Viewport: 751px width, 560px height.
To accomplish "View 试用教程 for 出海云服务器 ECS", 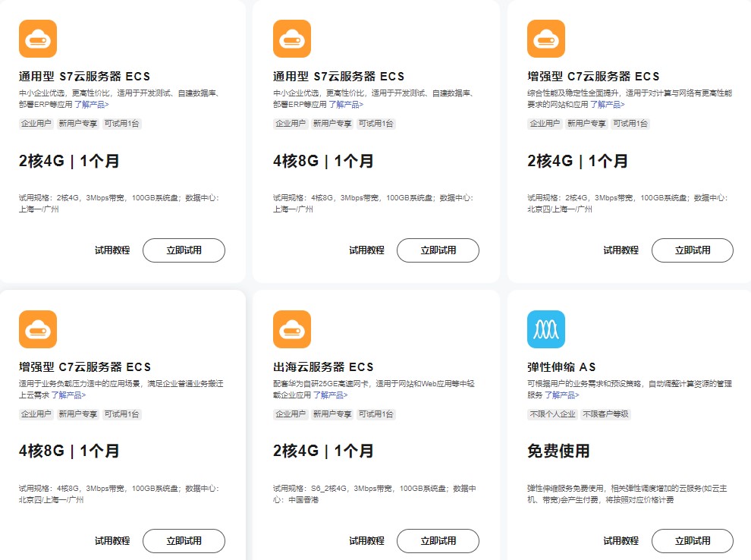I will tap(366, 541).
